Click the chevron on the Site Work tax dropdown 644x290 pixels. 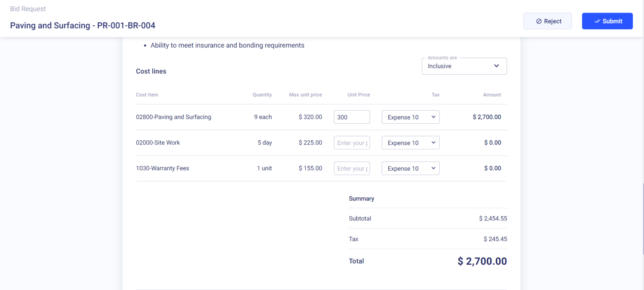point(434,143)
